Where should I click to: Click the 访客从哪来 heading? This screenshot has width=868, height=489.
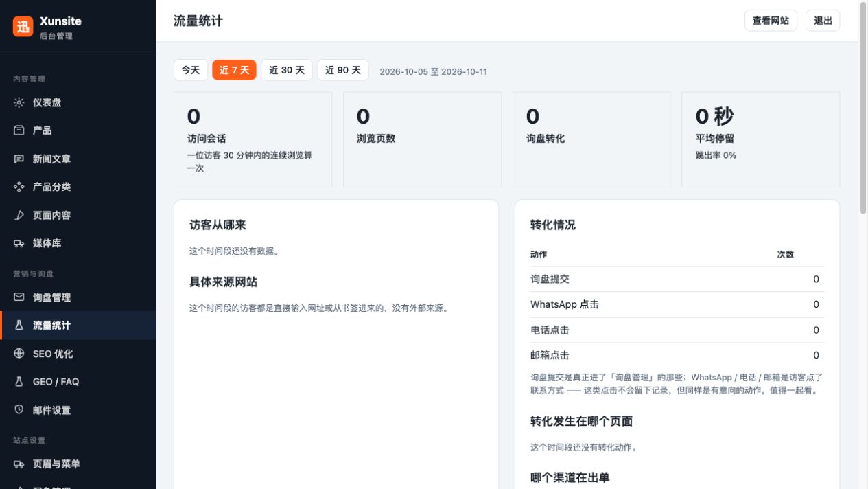pos(218,225)
